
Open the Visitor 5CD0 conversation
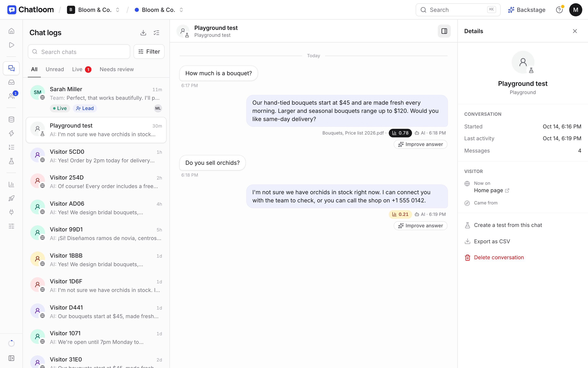click(96, 156)
